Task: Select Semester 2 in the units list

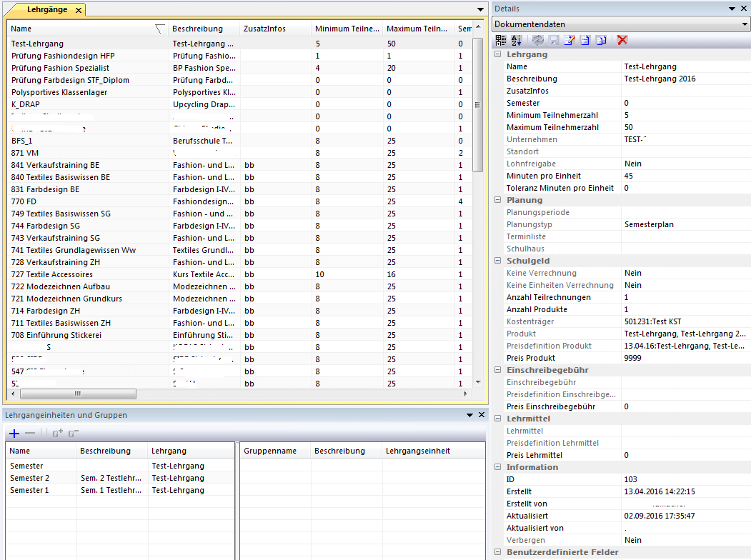Action: 30,478
